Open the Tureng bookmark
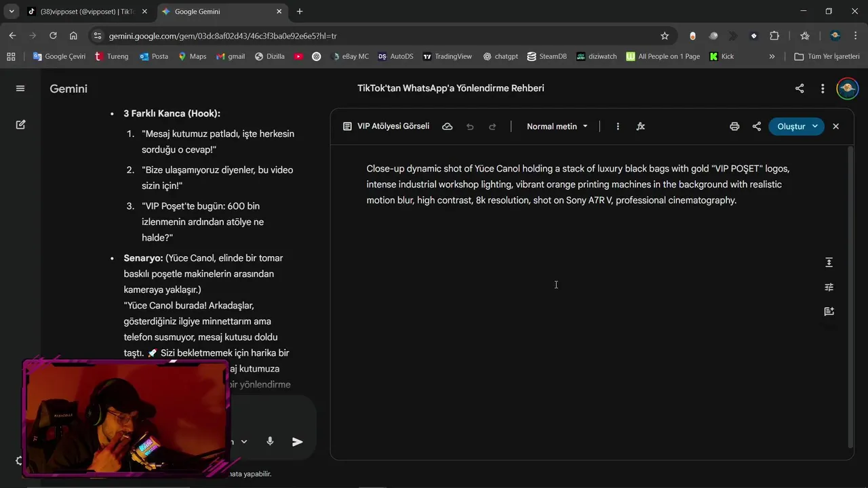 [111, 56]
